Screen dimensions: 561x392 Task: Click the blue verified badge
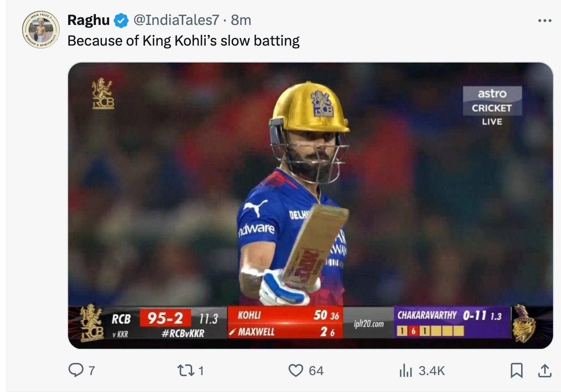click(x=122, y=20)
